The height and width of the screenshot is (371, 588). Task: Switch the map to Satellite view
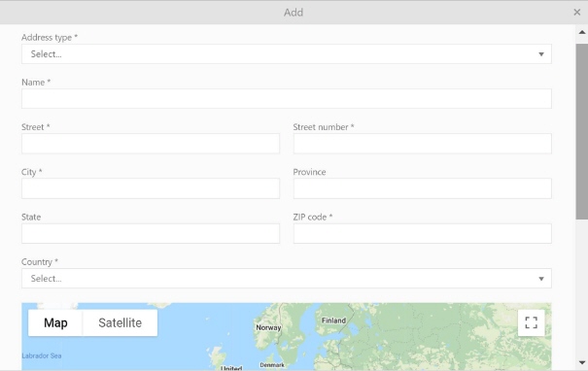point(120,322)
